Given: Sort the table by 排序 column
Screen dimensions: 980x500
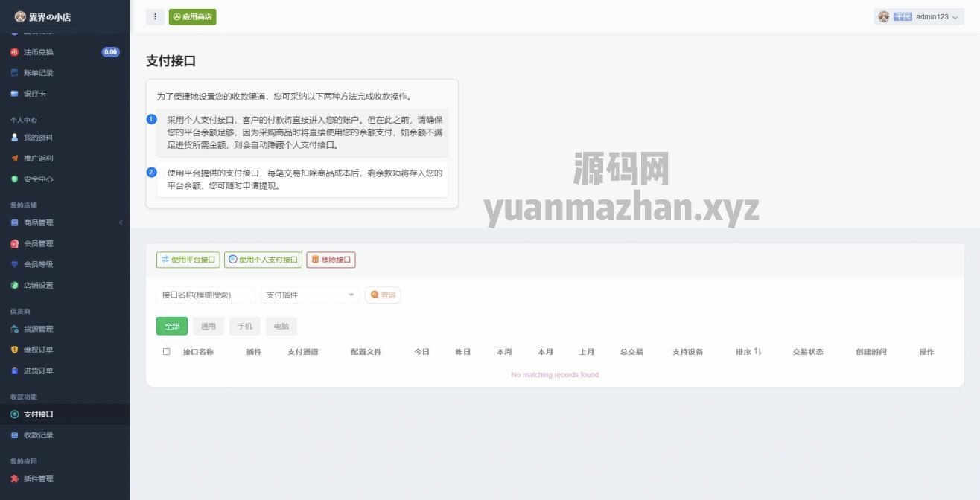Looking at the screenshot, I should pos(748,352).
